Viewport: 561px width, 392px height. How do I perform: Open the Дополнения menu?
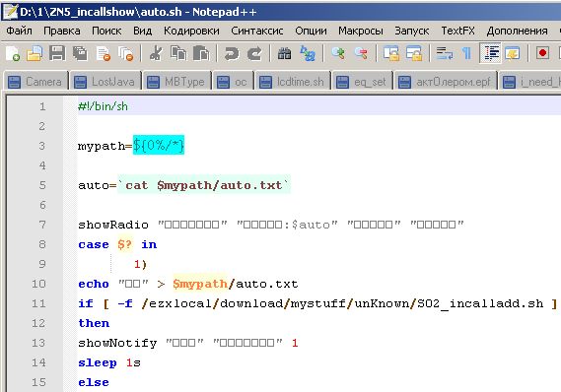(x=517, y=31)
